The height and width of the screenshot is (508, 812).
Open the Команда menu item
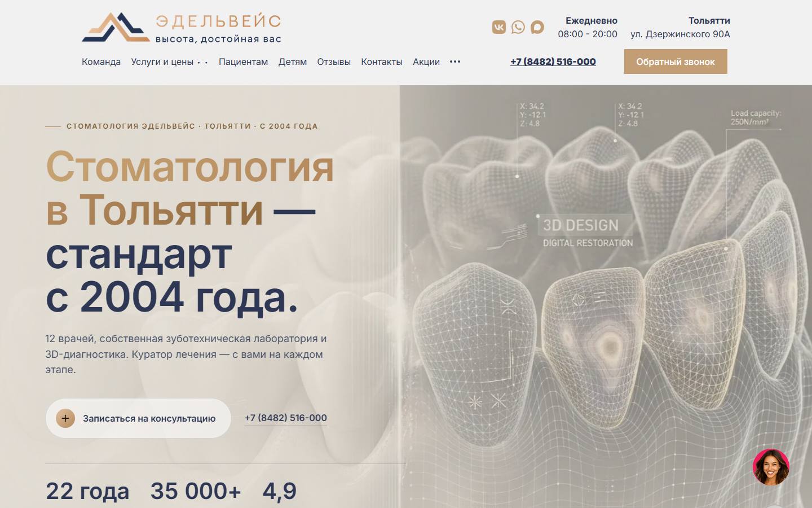click(x=101, y=62)
